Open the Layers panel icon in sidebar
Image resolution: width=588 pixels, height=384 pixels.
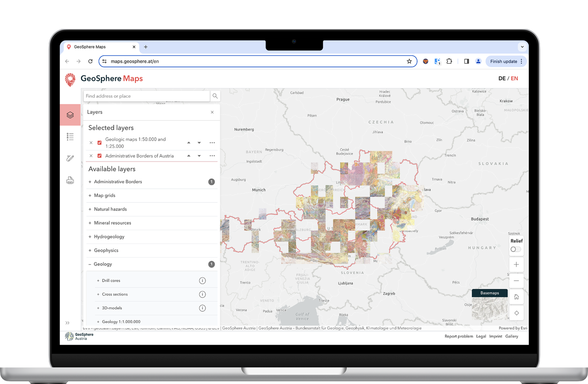click(70, 115)
